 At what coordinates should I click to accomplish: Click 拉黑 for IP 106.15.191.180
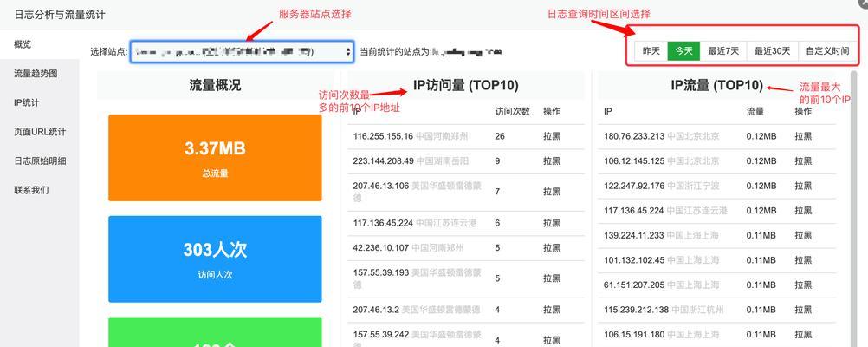803,334
